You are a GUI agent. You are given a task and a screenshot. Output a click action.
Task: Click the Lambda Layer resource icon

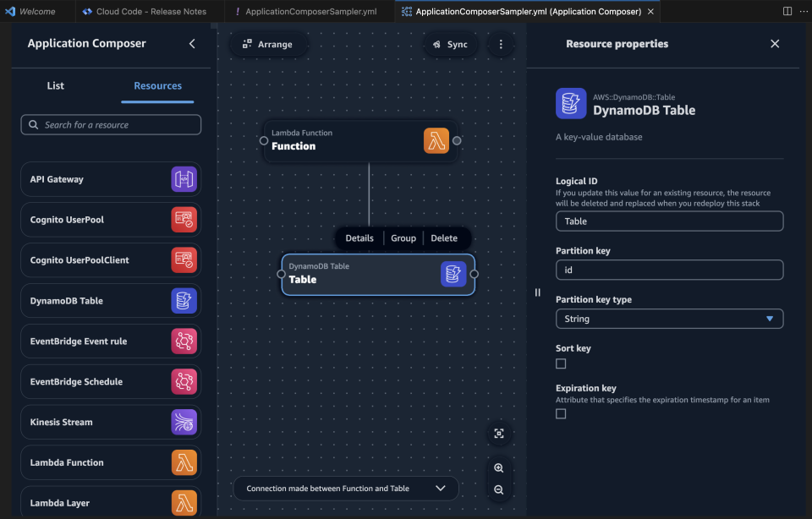[182, 502]
